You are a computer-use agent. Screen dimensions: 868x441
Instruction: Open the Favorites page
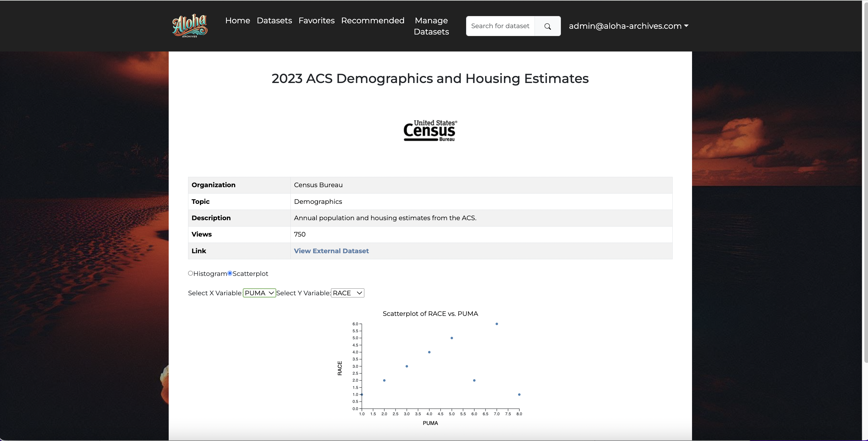316,20
